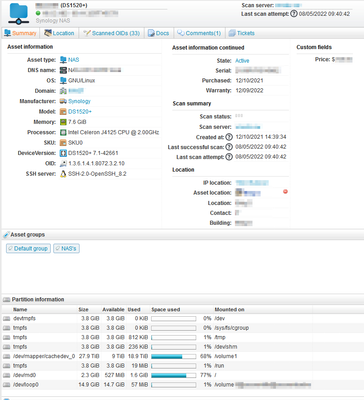
Task: Open the Comments(1) tab
Action: pyautogui.click(x=199, y=33)
